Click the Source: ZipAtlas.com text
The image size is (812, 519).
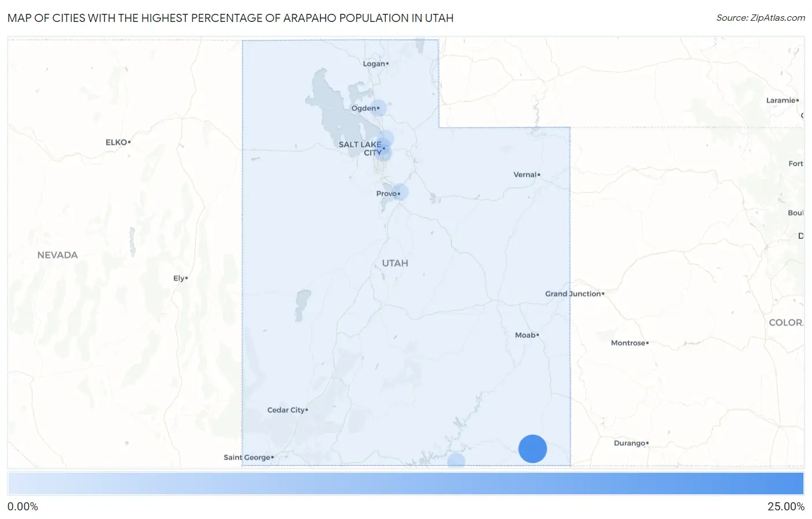pos(761,18)
